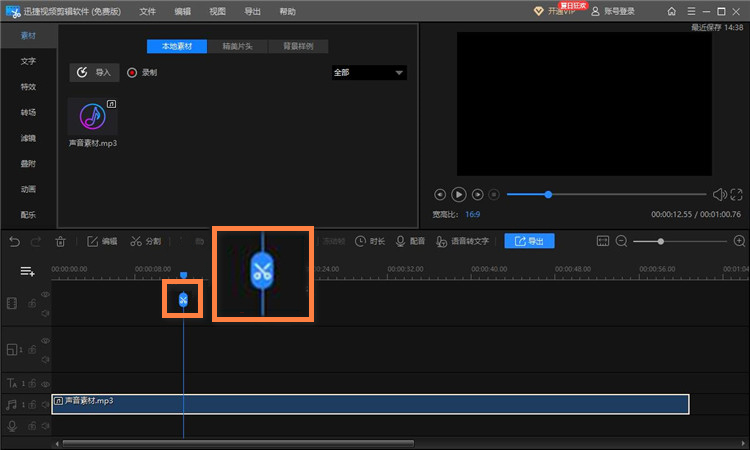Open the 导出 menu in menu bar
The width and height of the screenshot is (750, 450).
click(x=252, y=11)
